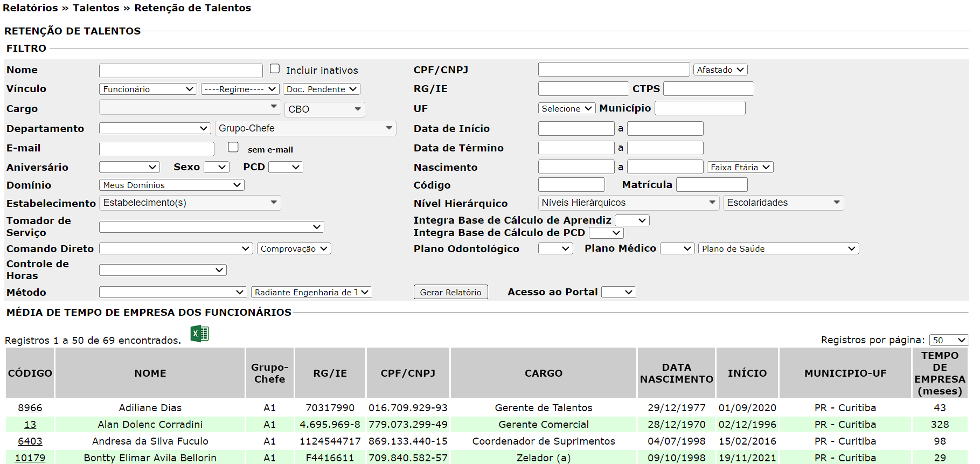
Task: Focus the CPF/CNPJ text field
Action: [x=614, y=70]
